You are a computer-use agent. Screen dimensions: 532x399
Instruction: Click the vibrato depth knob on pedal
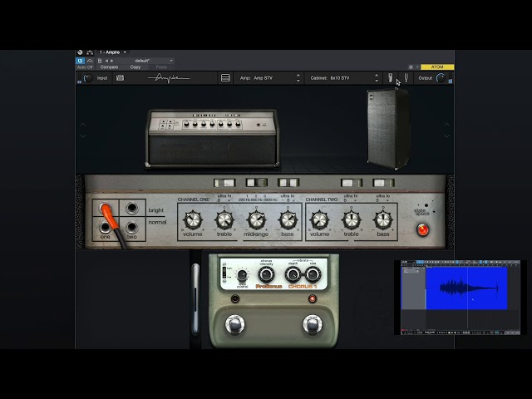[293, 274]
